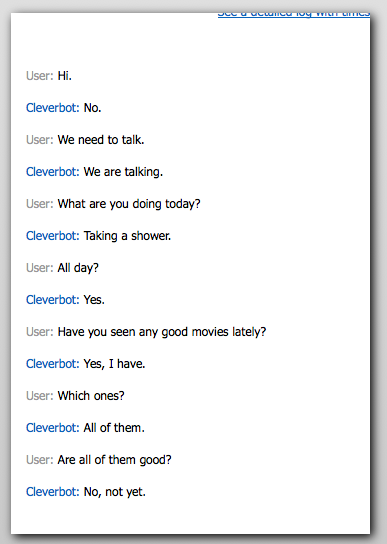Viewport: 387px width, 544px height.
Task: Select the 'We need to talk.' message
Action: [101, 140]
